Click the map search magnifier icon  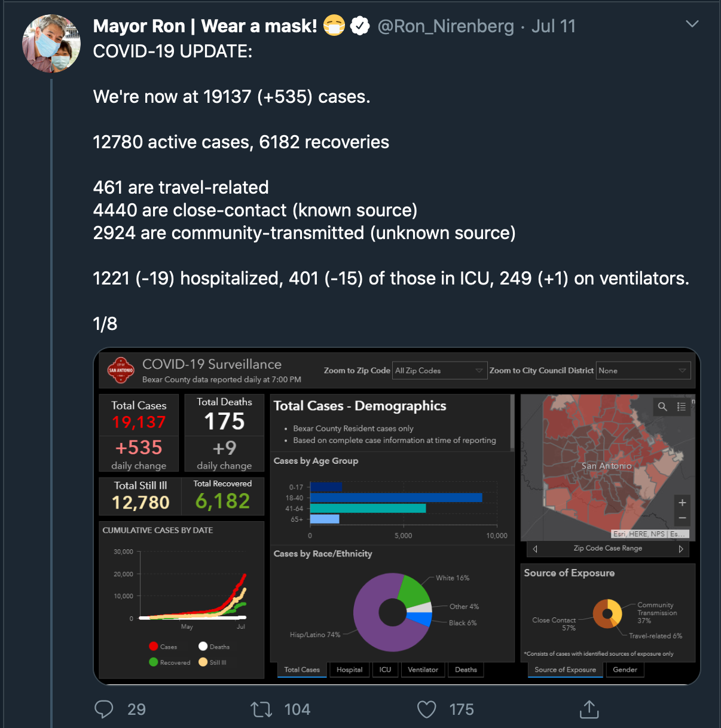[x=662, y=406]
